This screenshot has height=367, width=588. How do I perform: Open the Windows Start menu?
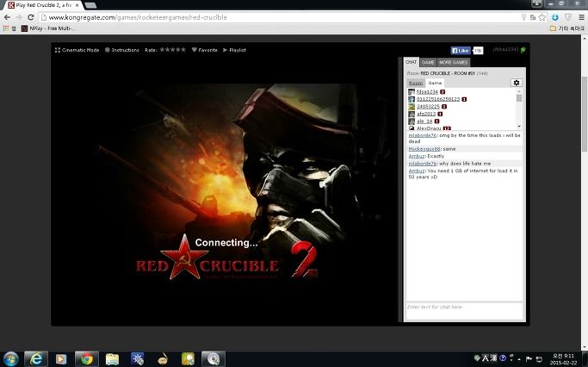[10, 359]
